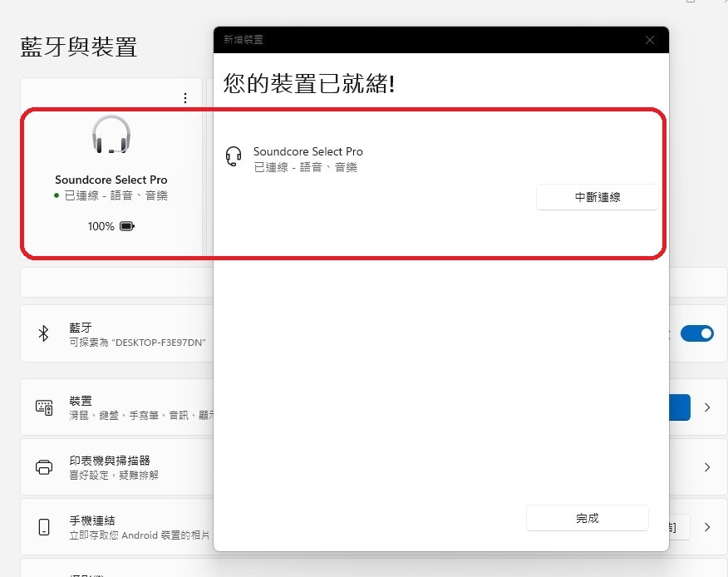
Task: Expand the 裝置 row chevron
Action: pyautogui.click(x=707, y=407)
